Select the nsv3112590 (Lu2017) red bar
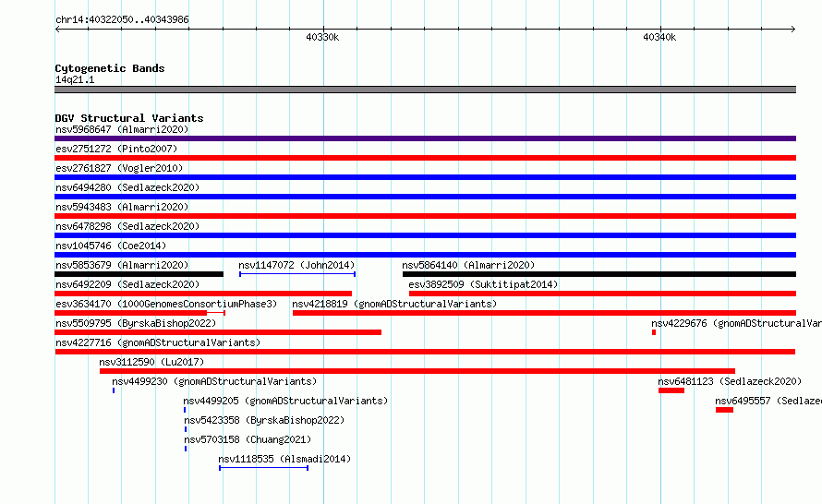The height and width of the screenshot is (504, 822). (x=417, y=371)
